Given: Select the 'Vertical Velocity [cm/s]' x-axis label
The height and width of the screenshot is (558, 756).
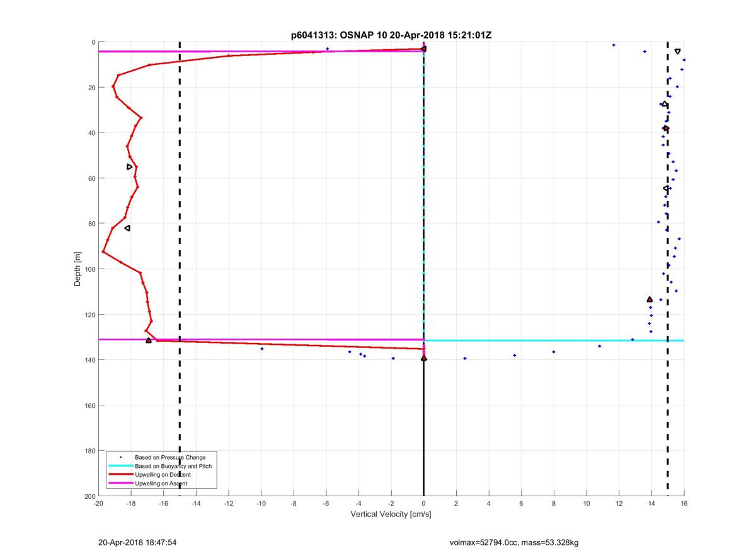Looking at the screenshot, I should pos(391,514).
